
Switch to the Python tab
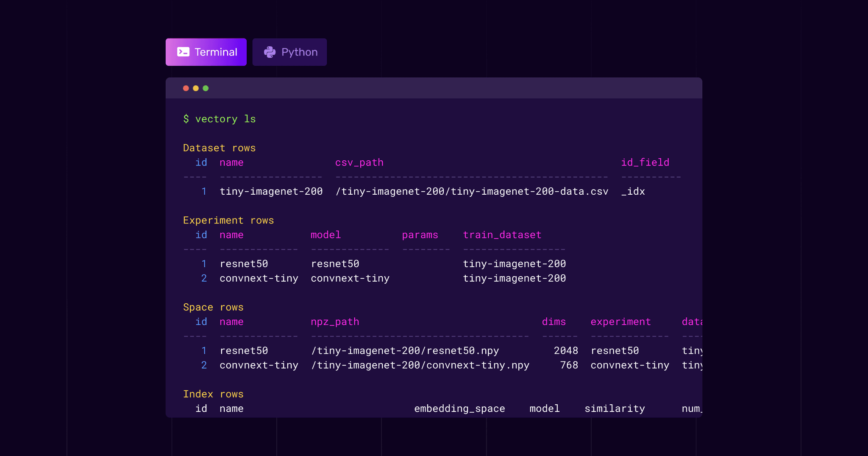(289, 52)
